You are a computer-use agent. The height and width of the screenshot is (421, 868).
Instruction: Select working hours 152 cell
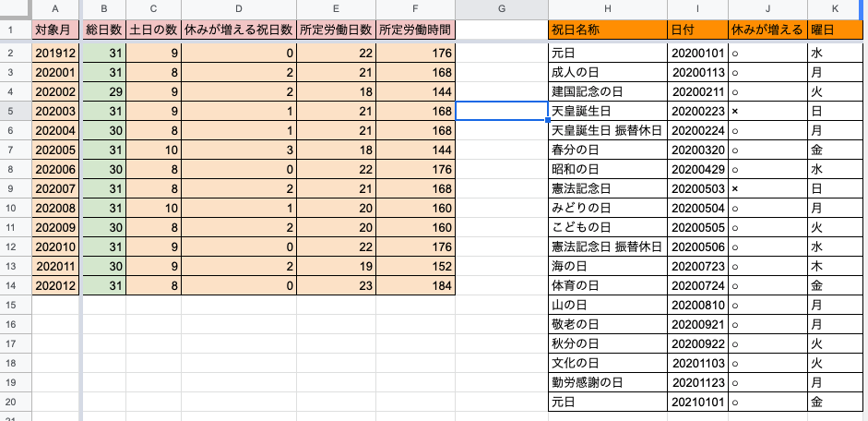point(415,267)
